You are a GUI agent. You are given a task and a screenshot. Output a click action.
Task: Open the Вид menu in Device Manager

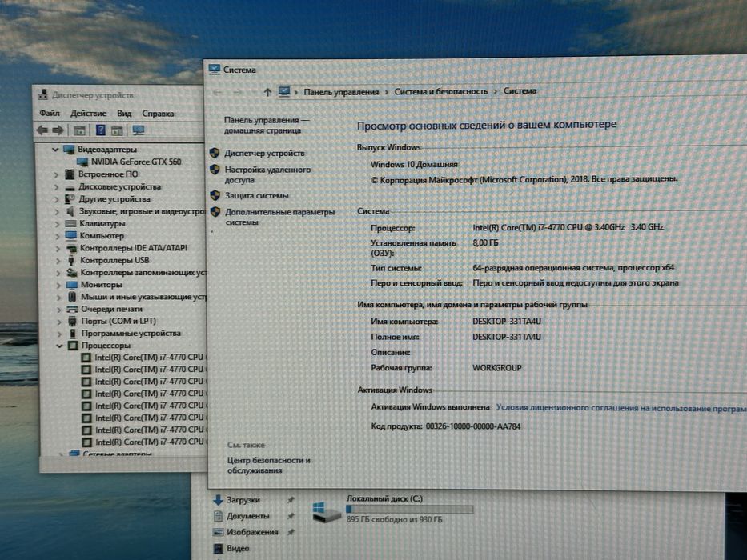[124, 114]
